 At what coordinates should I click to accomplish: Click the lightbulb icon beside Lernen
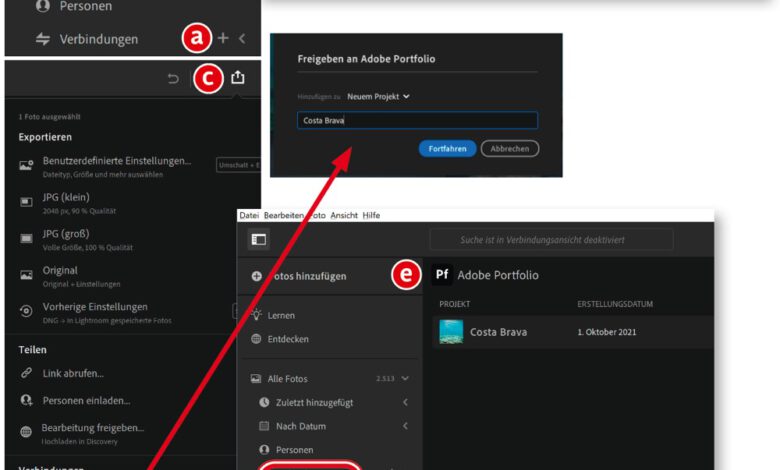click(256, 314)
